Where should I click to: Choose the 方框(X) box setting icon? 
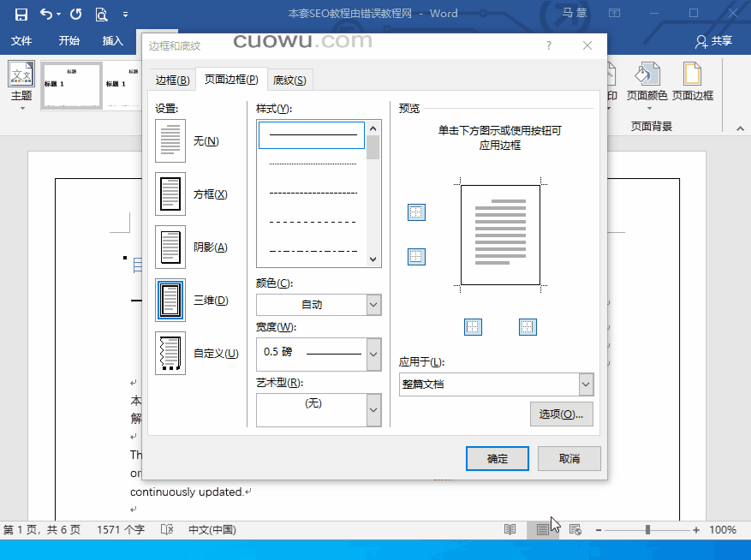pos(170,194)
